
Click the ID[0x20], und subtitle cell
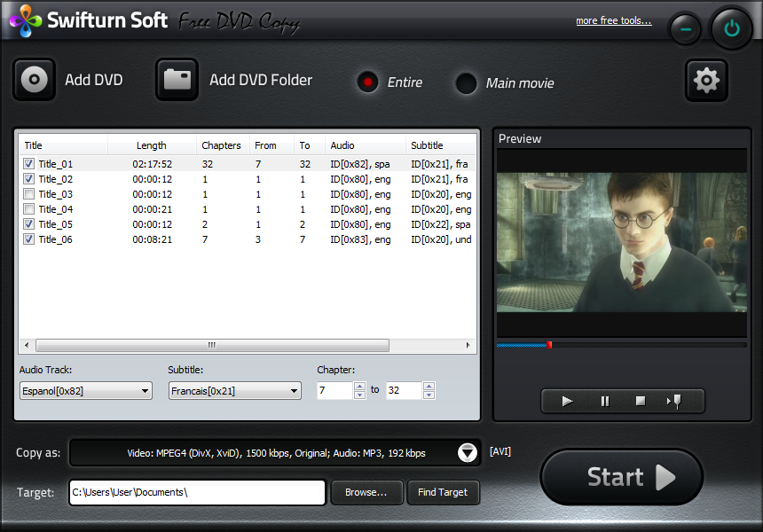click(x=441, y=239)
